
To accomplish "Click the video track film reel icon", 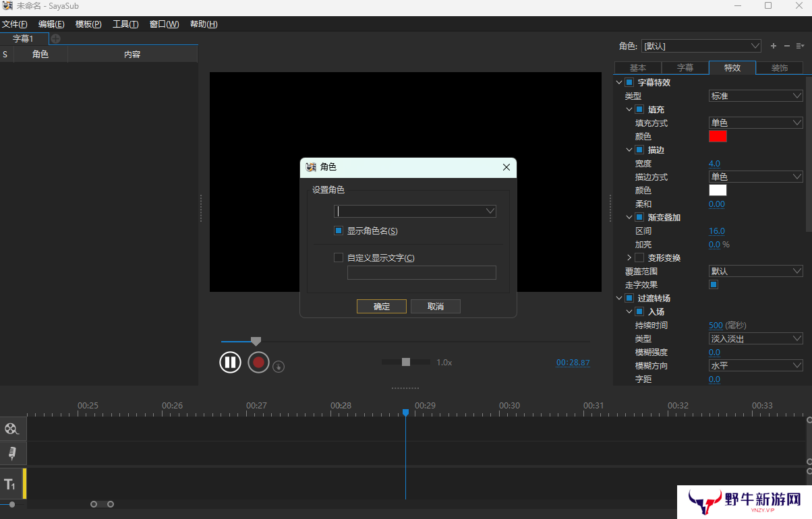I will pyautogui.click(x=11, y=429).
